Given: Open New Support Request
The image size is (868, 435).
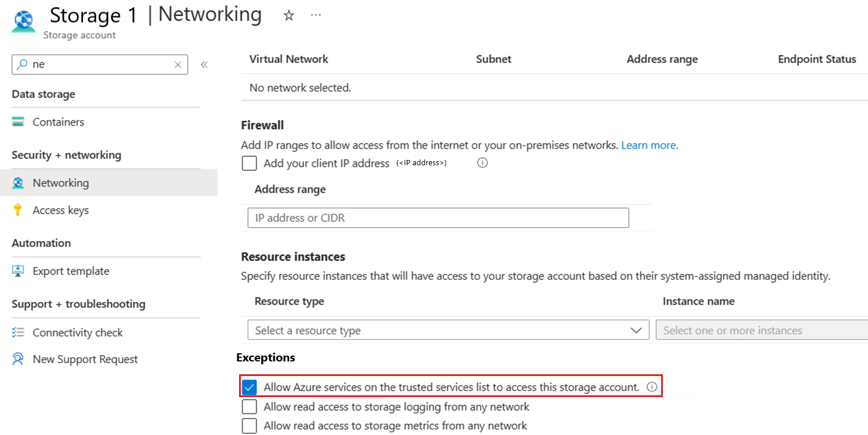Looking at the screenshot, I should coord(85,359).
